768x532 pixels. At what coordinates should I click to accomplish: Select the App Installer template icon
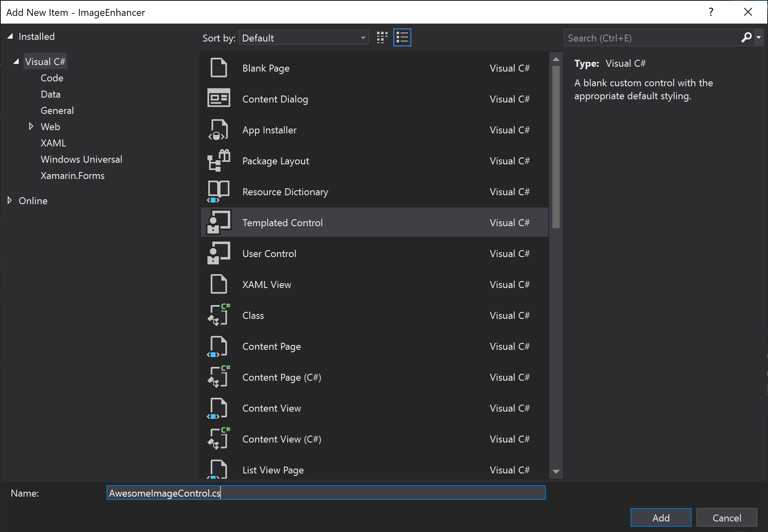coord(218,130)
